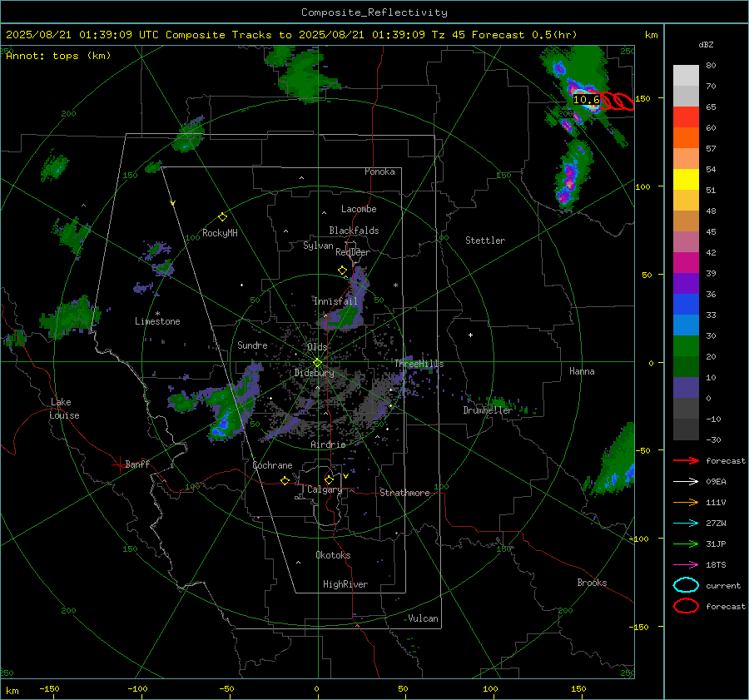Click the 'Annot: tops (km)' annotation text

coord(59,56)
